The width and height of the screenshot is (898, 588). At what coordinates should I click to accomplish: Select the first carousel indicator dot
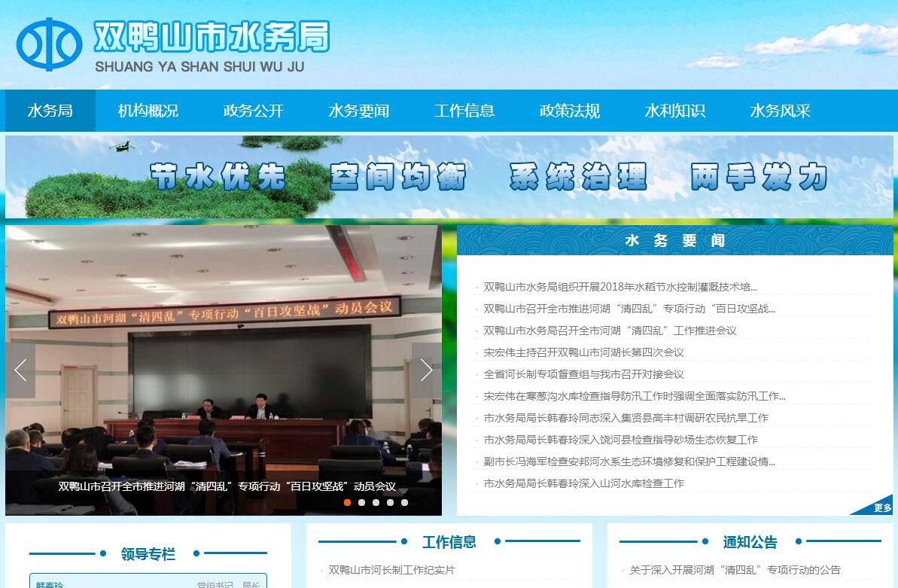click(347, 502)
